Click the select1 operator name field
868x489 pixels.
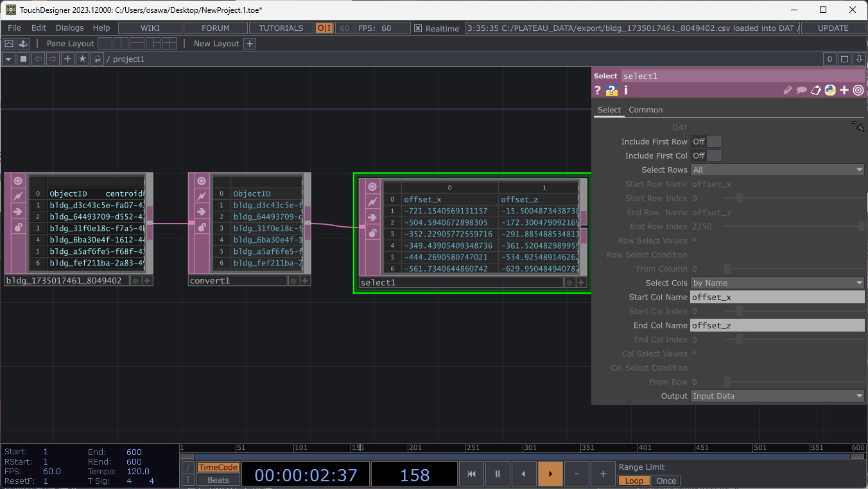(743, 76)
